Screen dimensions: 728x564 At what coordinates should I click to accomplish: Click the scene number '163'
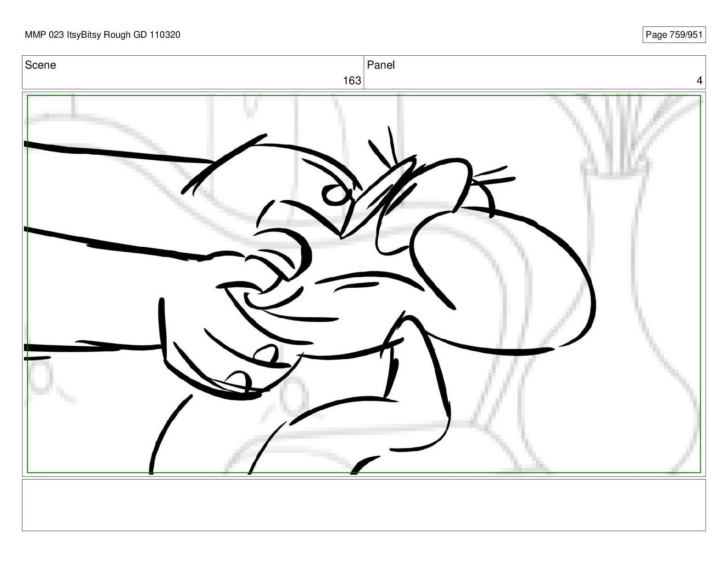pos(352,81)
